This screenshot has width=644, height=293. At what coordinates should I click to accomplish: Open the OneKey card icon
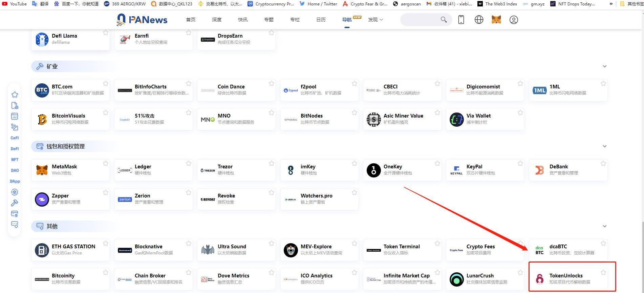pyautogui.click(x=374, y=170)
